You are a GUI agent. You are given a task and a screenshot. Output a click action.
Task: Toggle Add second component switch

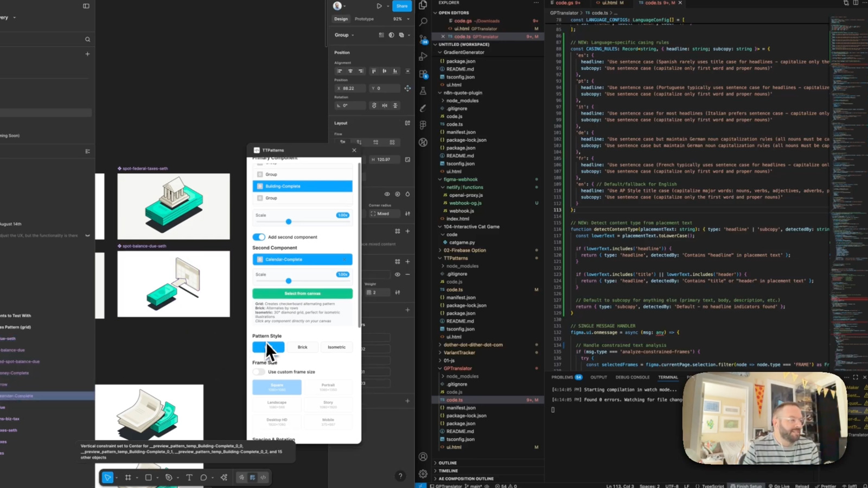coord(259,237)
